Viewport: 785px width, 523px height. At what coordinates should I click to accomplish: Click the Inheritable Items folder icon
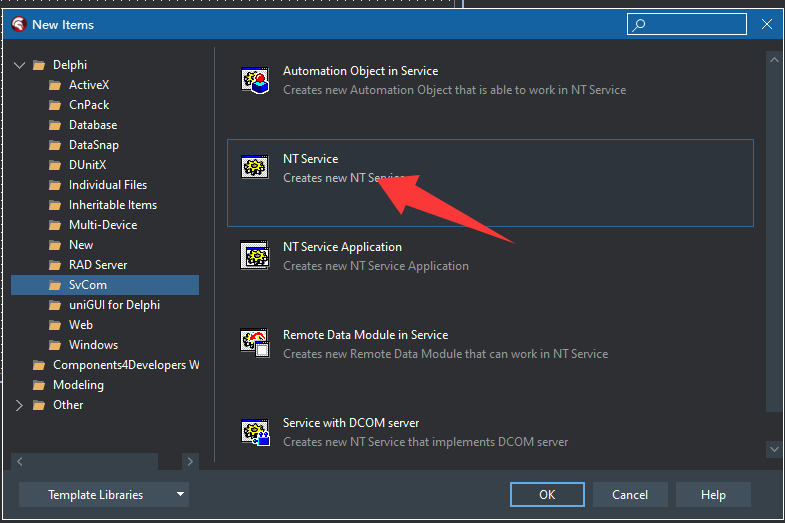click(55, 205)
